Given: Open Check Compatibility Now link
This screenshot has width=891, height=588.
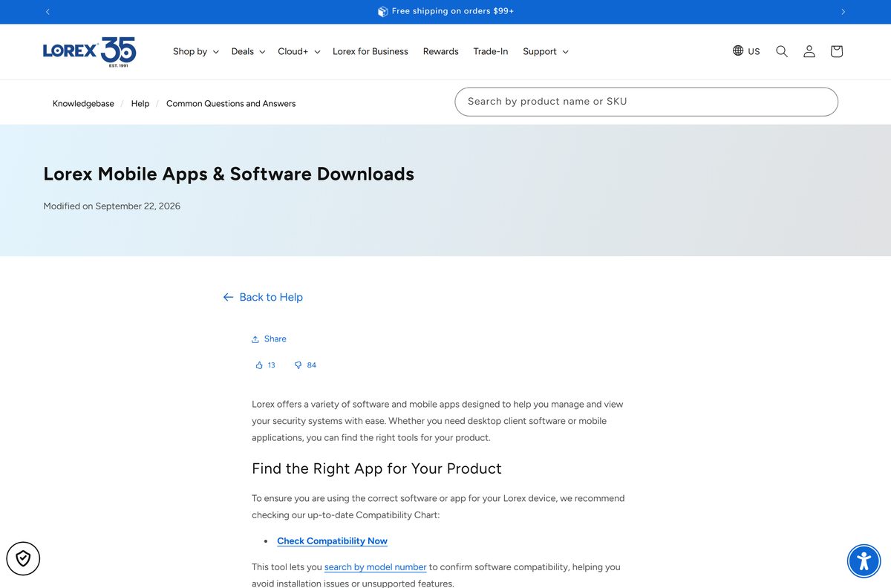Looking at the screenshot, I should [332, 541].
